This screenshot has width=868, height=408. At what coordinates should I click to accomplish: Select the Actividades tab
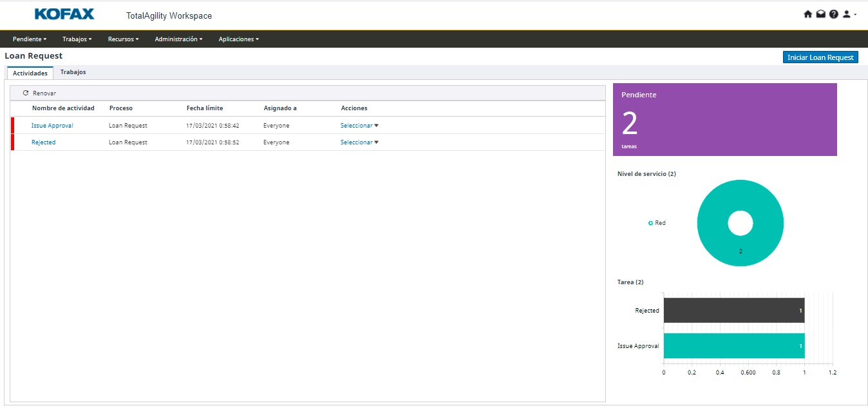[x=30, y=73]
